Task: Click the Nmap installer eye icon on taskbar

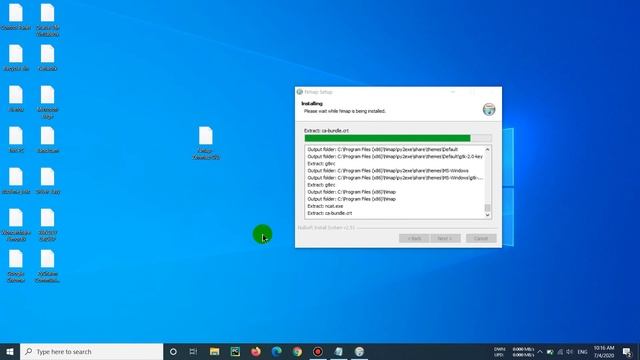Action: [x=359, y=352]
